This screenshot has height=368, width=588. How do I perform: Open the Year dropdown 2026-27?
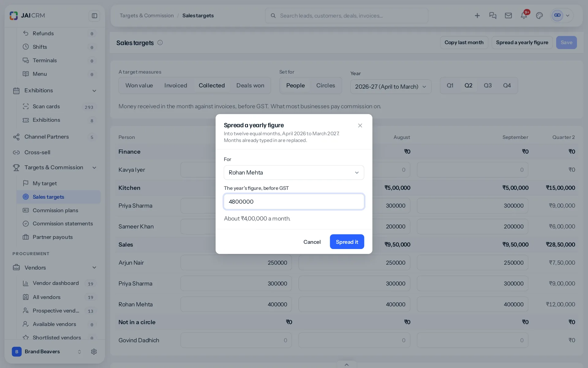[391, 87]
